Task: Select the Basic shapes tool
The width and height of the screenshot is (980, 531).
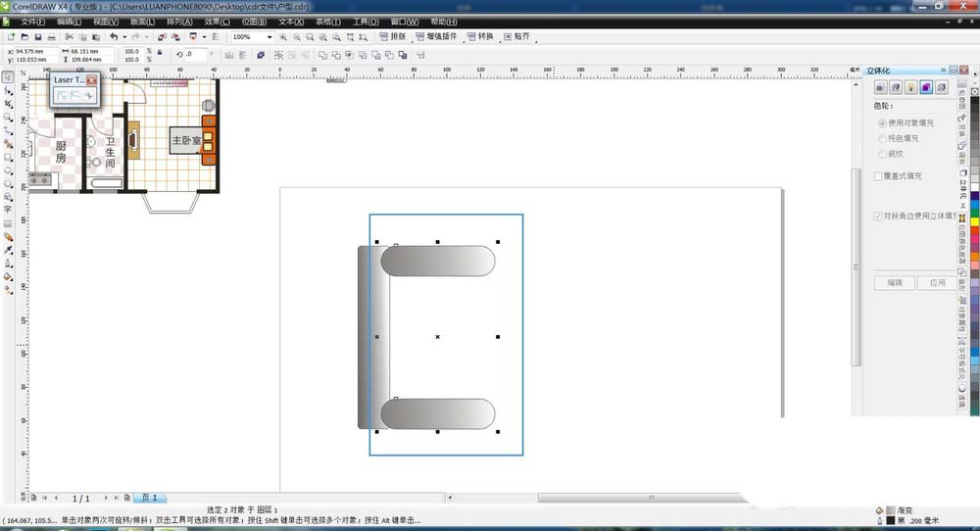Action: [8, 197]
